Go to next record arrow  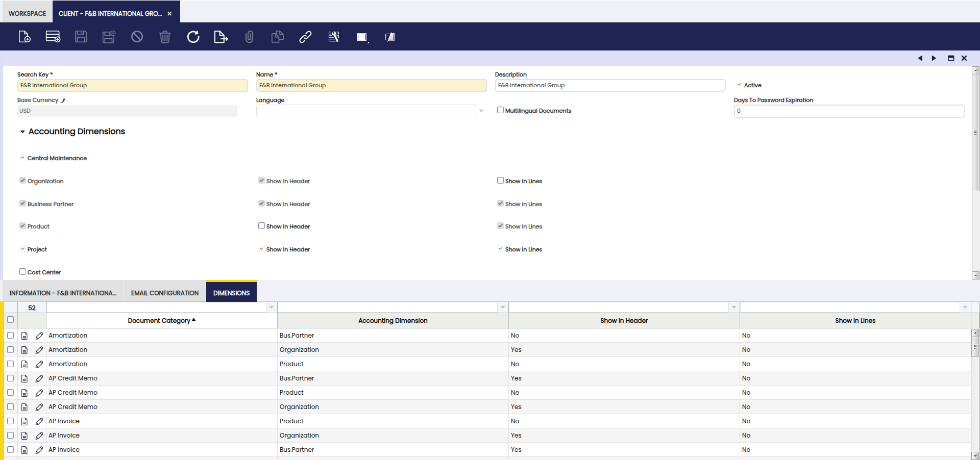click(934, 58)
